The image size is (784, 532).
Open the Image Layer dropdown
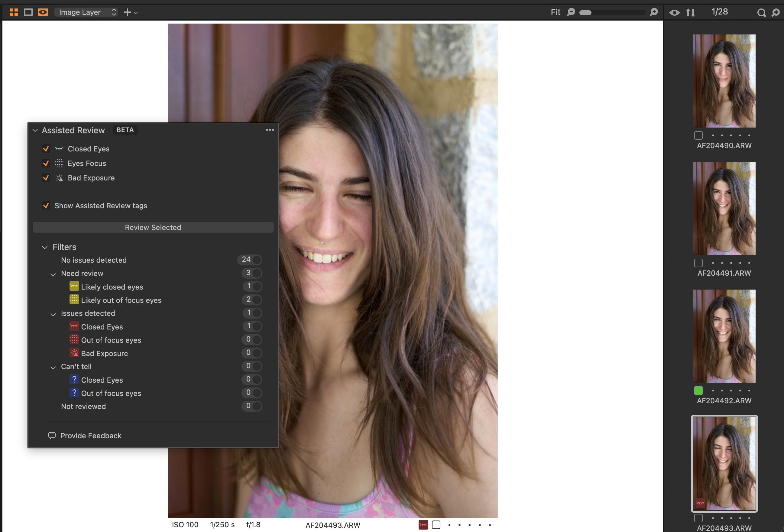pyautogui.click(x=86, y=12)
